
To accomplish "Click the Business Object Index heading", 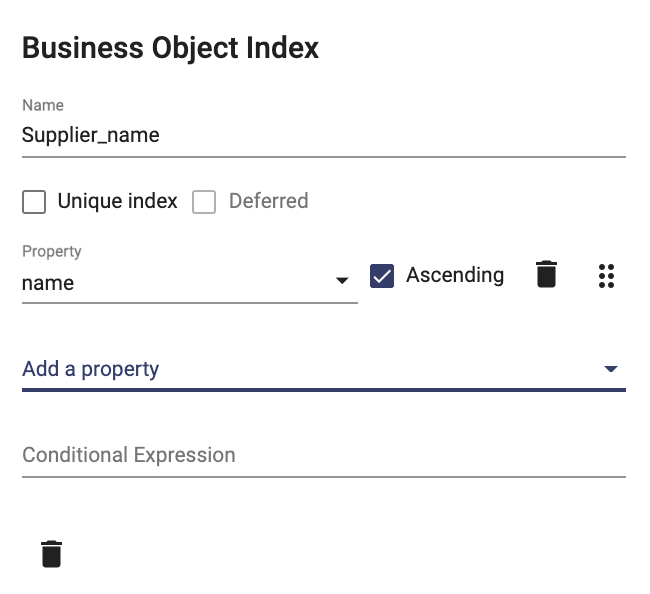I will point(170,48).
